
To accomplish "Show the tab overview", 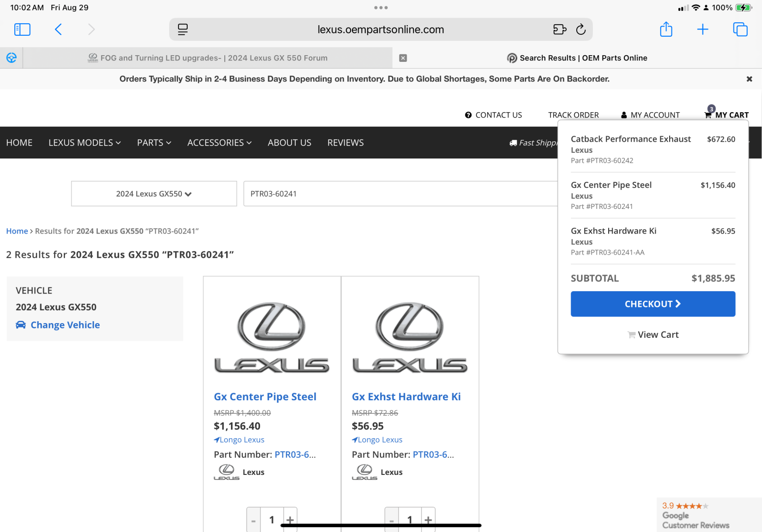I will [x=740, y=30].
